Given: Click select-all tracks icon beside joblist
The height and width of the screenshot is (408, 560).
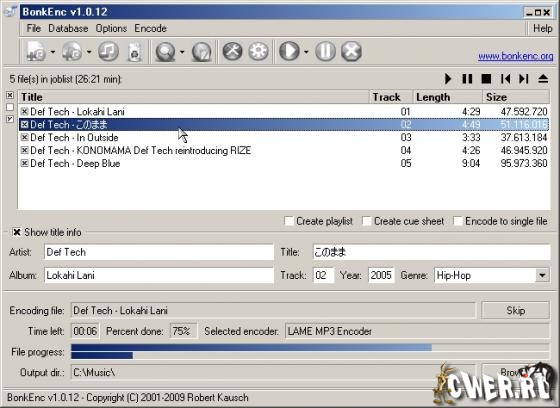Looking at the screenshot, I should tap(10, 95).
